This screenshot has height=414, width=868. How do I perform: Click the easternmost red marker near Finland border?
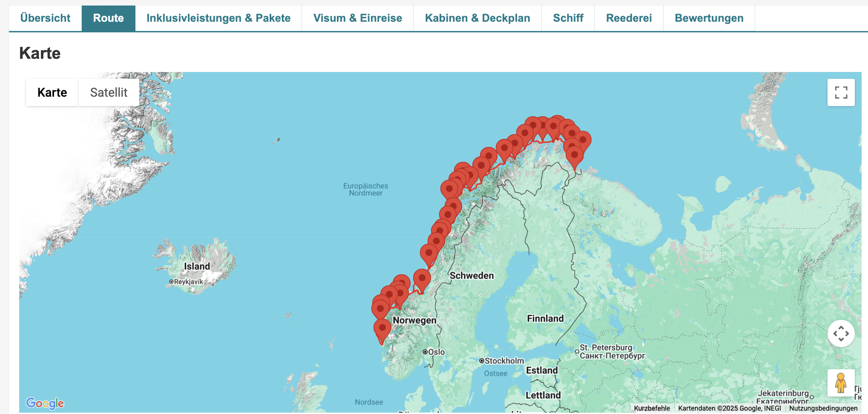[x=583, y=140]
